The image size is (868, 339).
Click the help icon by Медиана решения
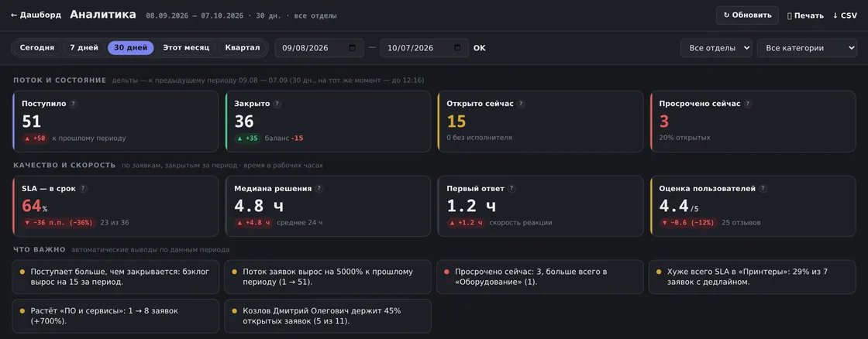(x=319, y=189)
